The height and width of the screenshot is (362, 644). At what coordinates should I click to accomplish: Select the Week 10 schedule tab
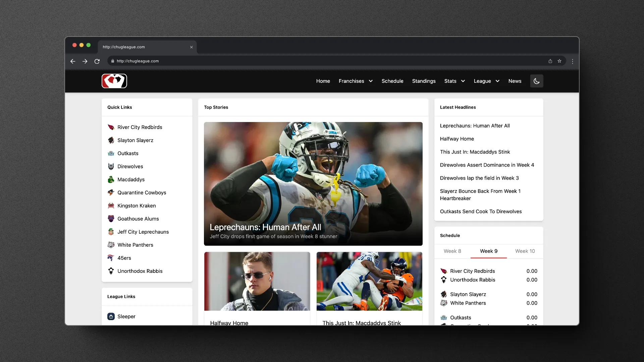525,251
